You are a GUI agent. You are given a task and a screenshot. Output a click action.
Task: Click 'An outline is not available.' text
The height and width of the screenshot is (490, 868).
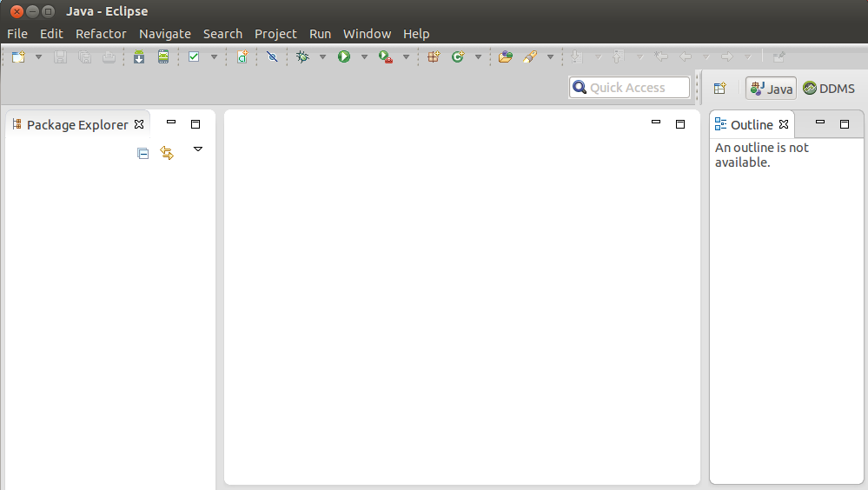(762, 155)
